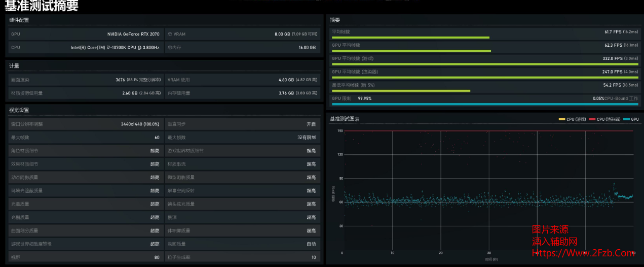Click the 没有限制 value
This screenshot has width=644, height=267.
(307, 138)
